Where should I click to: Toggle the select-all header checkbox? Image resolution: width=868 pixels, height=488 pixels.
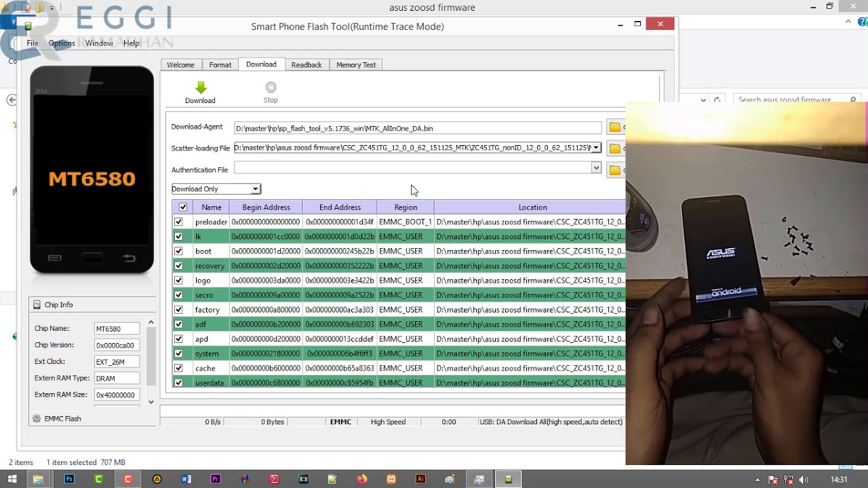pos(182,207)
